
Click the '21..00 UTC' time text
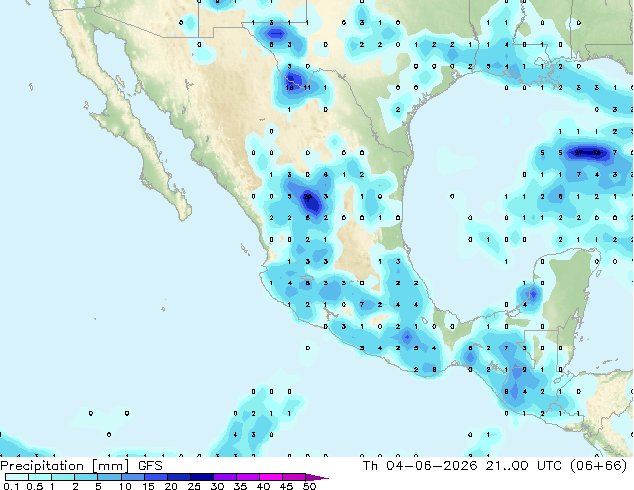[524, 466]
